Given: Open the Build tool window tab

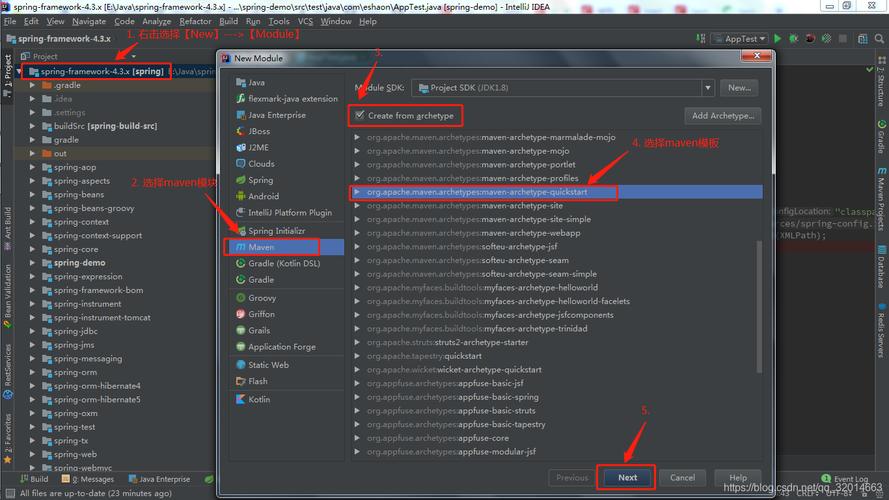Looking at the screenshot, I should pyautogui.click(x=34, y=479).
